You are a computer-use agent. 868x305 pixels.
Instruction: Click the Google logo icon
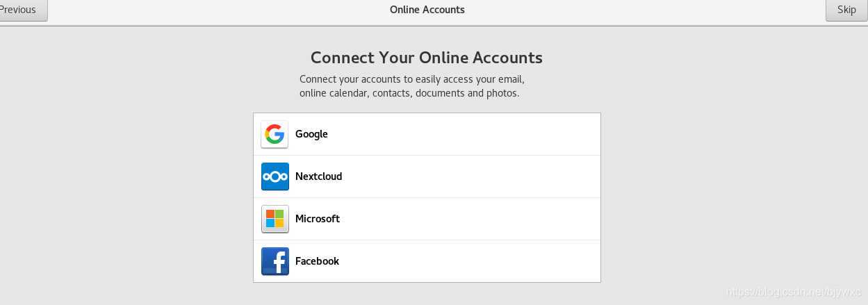275,134
